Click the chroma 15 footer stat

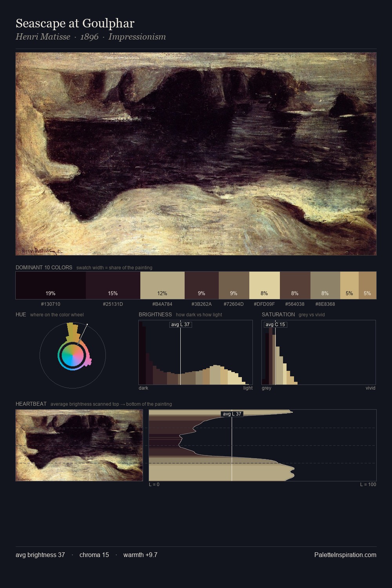pyautogui.click(x=94, y=555)
